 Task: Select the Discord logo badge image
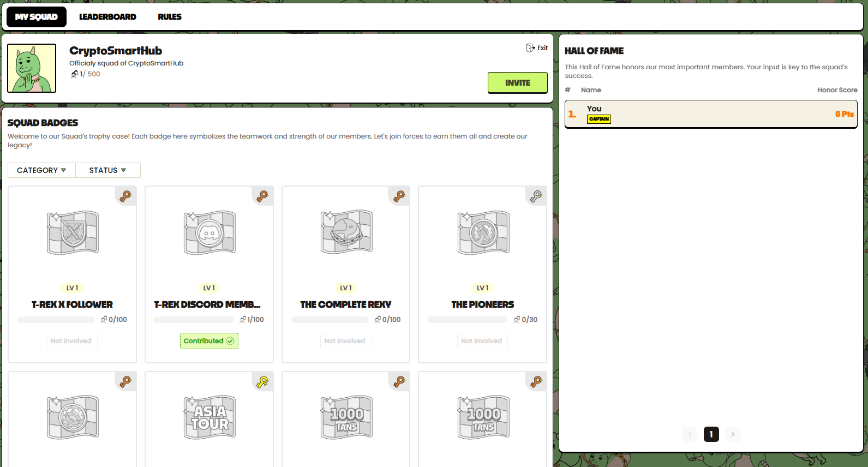(x=209, y=233)
